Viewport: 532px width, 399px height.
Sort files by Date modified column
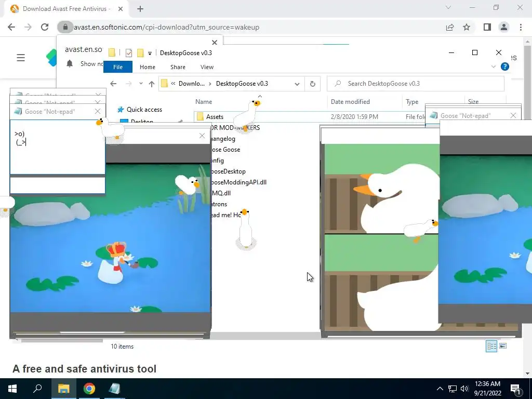click(350, 102)
